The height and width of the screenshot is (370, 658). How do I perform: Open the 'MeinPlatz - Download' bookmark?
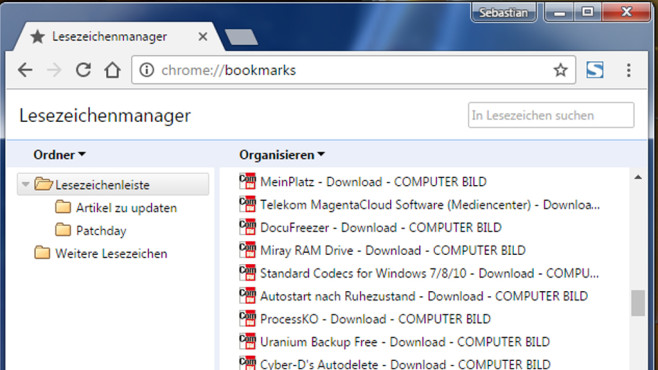[x=373, y=182]
